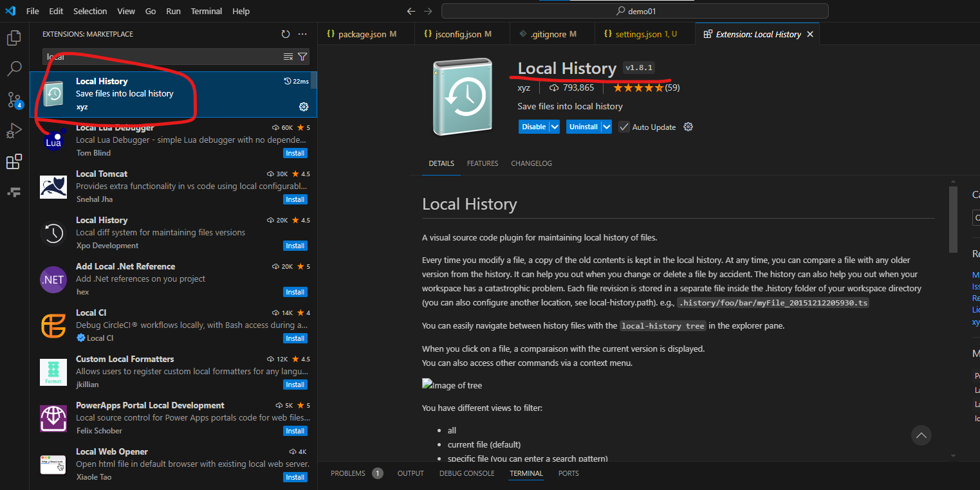Viewport: 980px width, 490px height.
Task: Open the Search view in activity bar
Action: pos(14,68)
